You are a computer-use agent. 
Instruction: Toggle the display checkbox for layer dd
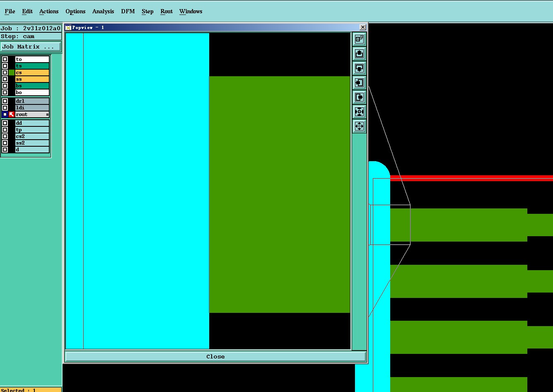coord(5,123)
